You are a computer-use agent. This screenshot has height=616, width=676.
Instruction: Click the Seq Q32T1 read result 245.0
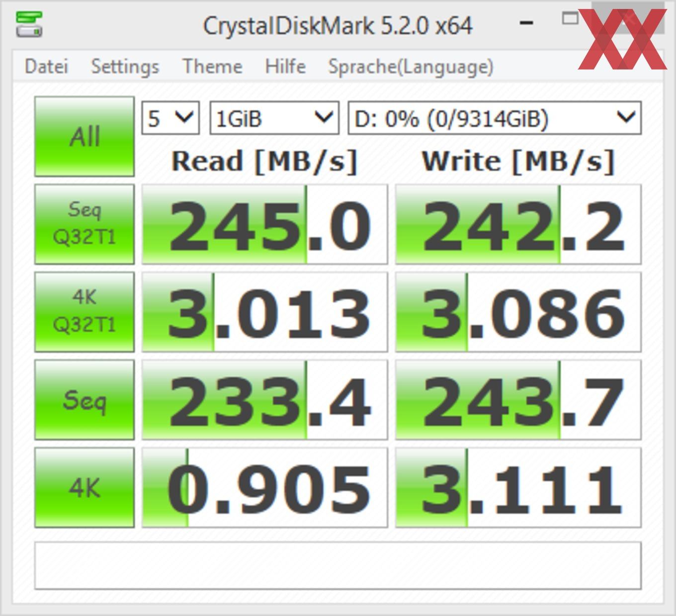pos(264,224)
